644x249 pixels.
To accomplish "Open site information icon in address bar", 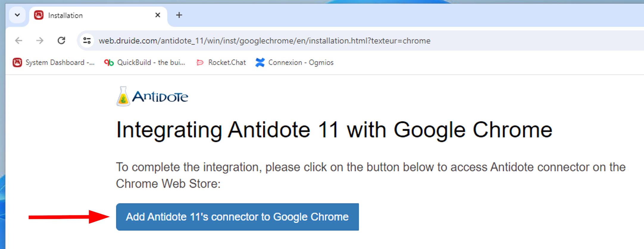I will point(87,40).
